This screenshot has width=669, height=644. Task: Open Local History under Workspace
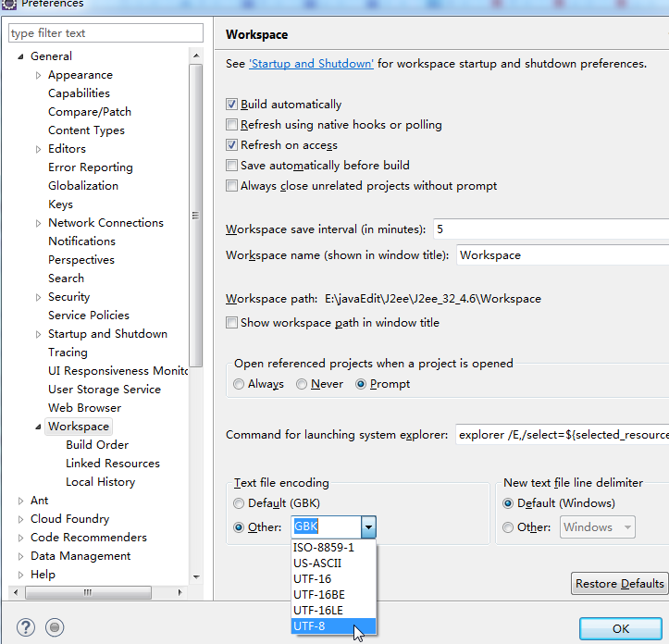click(x=101, y=482)
